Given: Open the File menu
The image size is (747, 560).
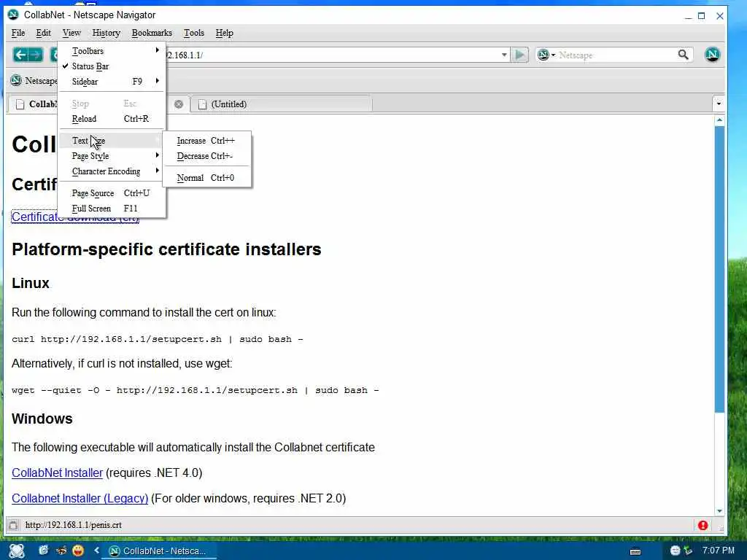Looking at the screenshot, I should pos(18,33).
